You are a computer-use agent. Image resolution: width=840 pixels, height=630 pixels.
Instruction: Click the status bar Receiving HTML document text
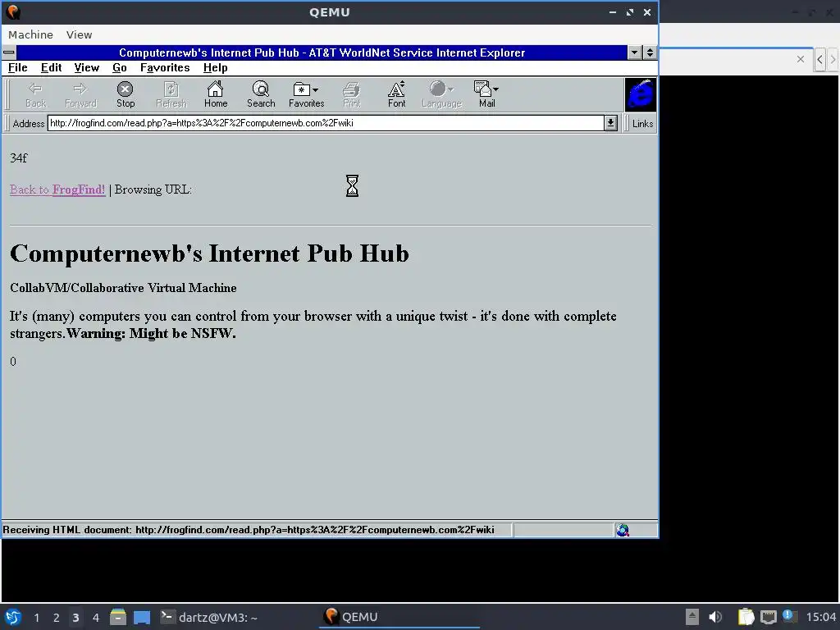tap(249, 530)
